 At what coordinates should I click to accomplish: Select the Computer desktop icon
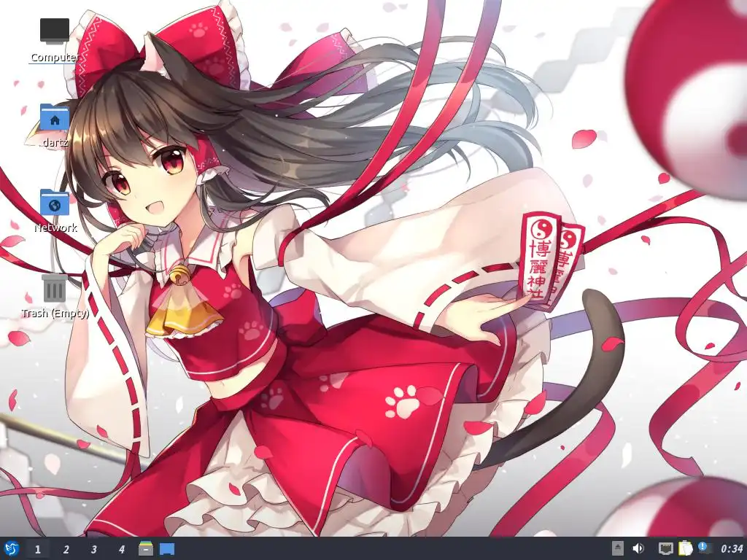point(54,41)
